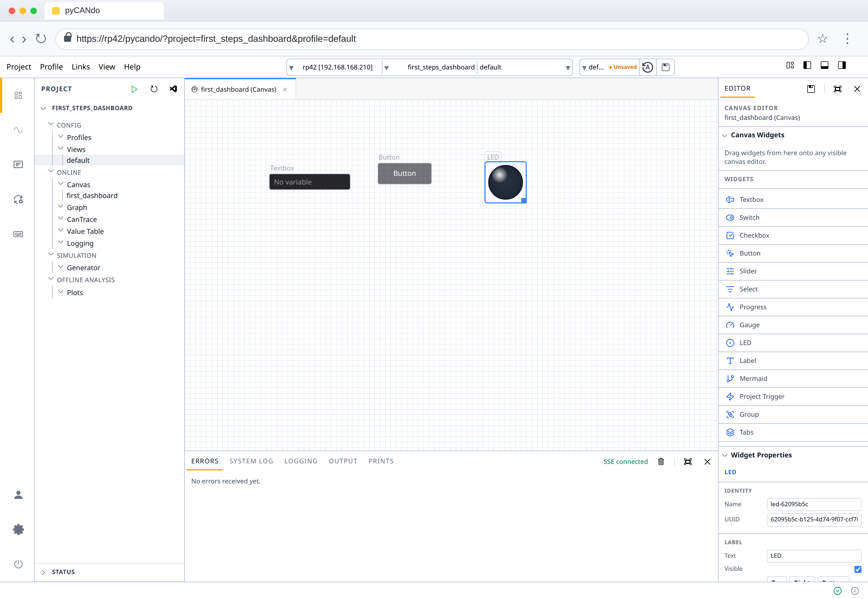
Task: Open the Profile menu
Action: pos(52,67)
